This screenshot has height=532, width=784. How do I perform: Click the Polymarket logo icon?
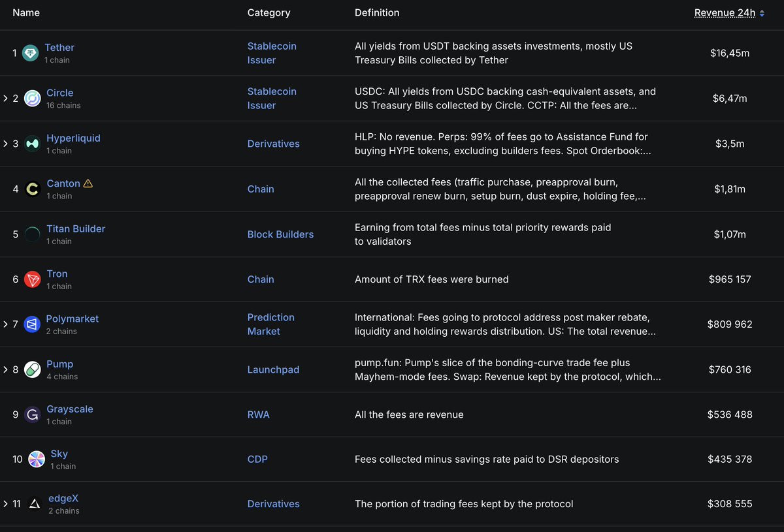[x=32, y=324]
